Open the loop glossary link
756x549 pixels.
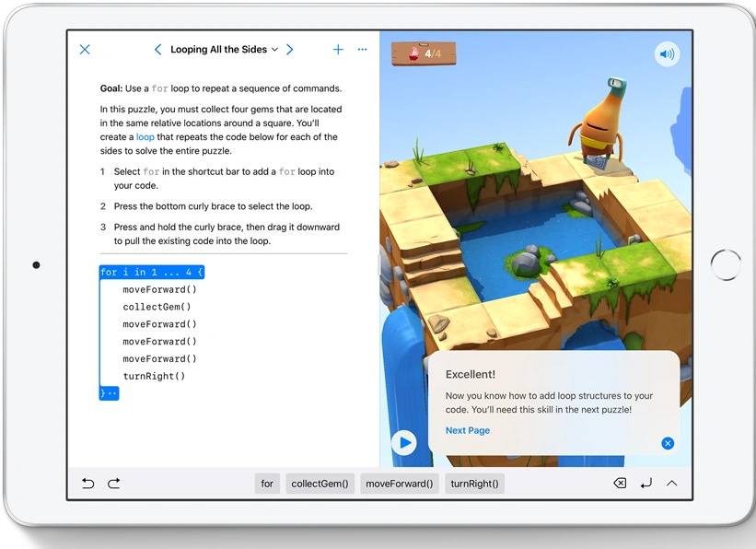click(145, 137)
